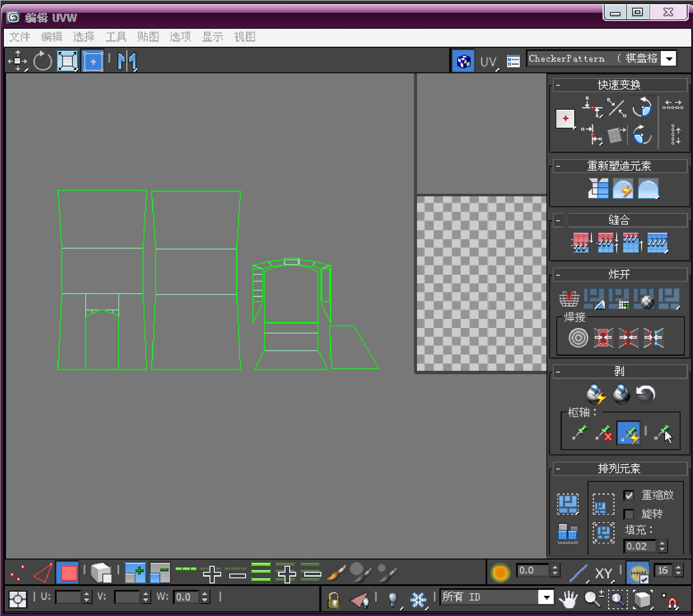Click the unpin selected icon with red X
This screenshot has height=616, width=693.
tap(604, 433)
